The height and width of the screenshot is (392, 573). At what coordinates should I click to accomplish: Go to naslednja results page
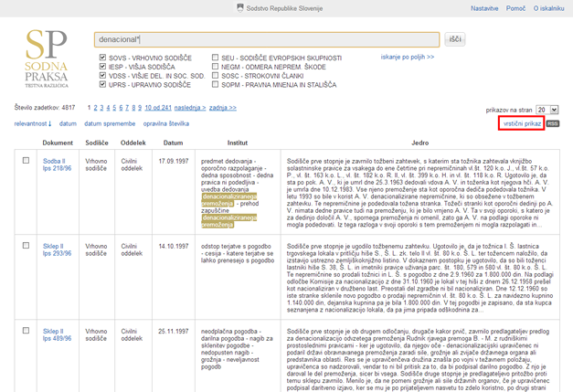(x=190, y=108)
